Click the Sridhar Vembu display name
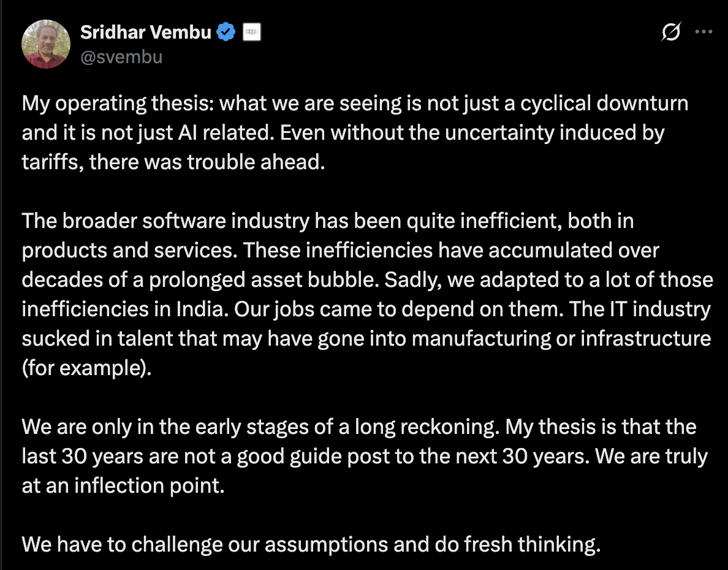The height and width of the screenshot is (570, 728). [x=146, y=32]
